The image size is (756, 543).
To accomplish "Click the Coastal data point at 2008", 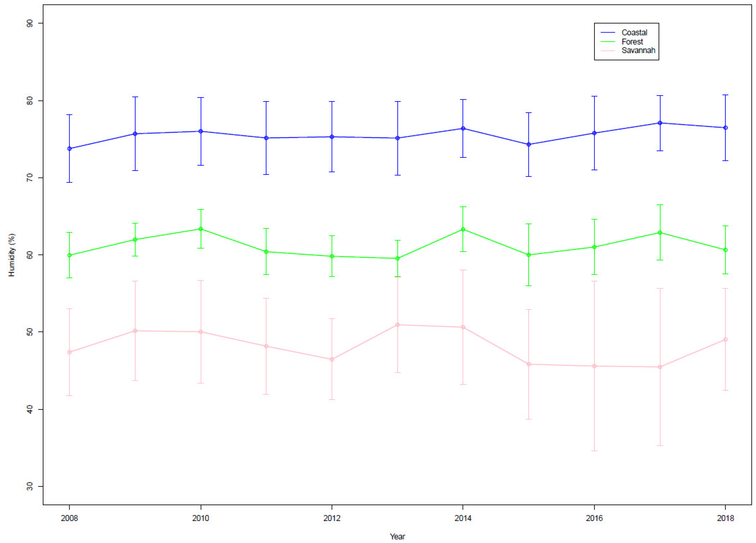I will [69, 149].
